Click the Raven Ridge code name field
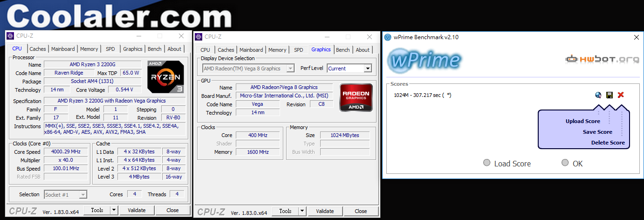 [x=69, y=73]
